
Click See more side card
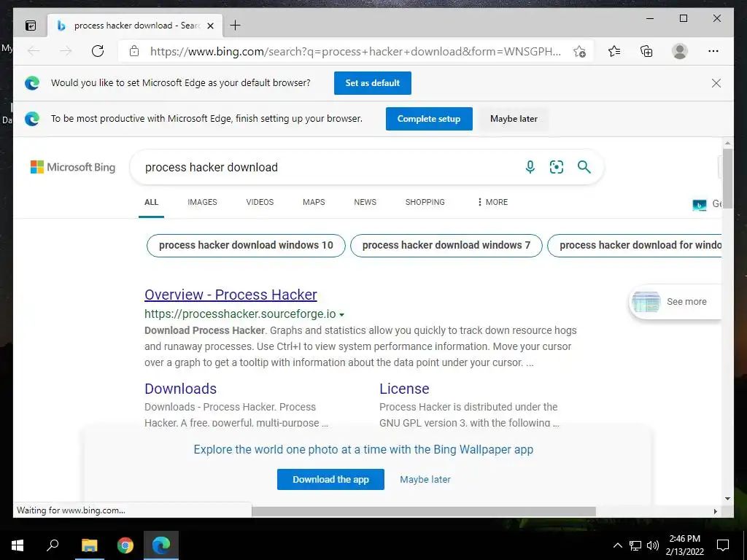(676, 302)
